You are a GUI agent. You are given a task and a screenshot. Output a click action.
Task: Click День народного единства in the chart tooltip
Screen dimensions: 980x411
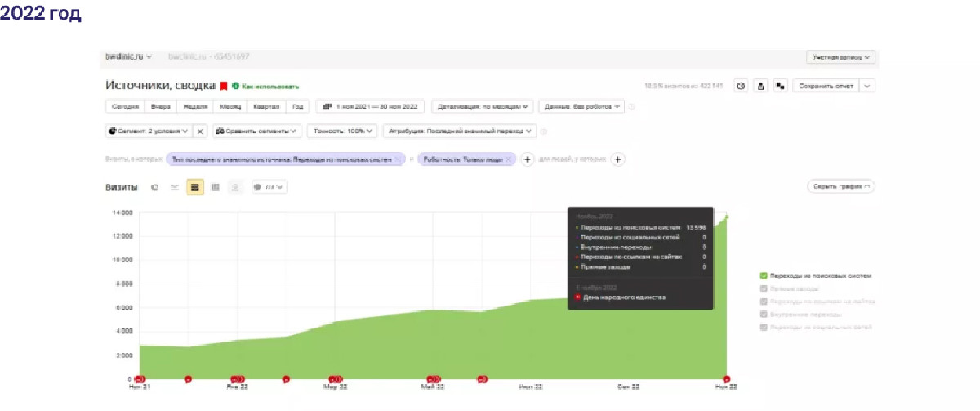coord(625,297)
